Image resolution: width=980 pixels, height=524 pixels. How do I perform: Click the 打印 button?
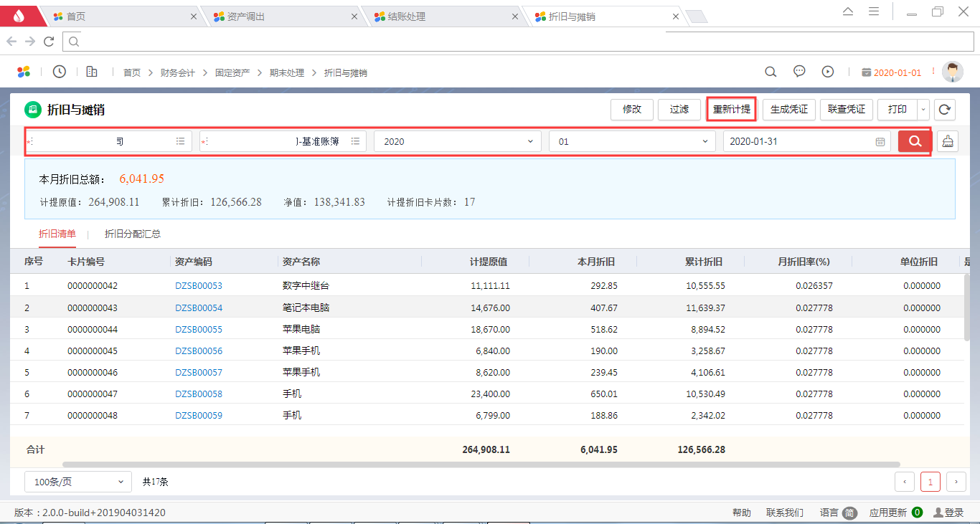point(897,110)
